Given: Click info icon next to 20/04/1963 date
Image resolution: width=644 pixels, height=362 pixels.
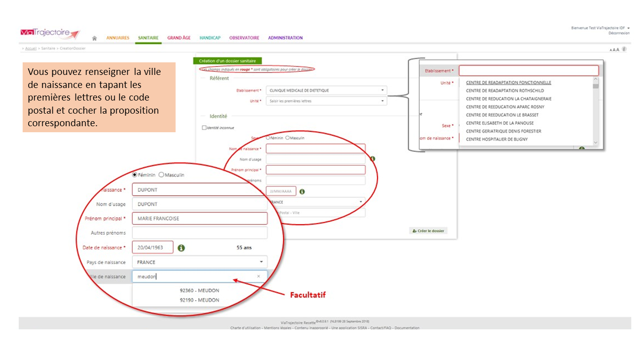Looking at the screenshot, I should [x=181, y=248].
